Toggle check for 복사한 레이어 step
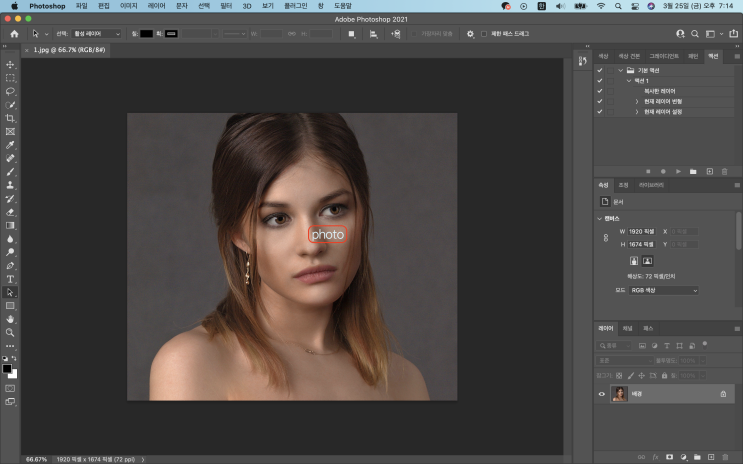 point(600,91)
